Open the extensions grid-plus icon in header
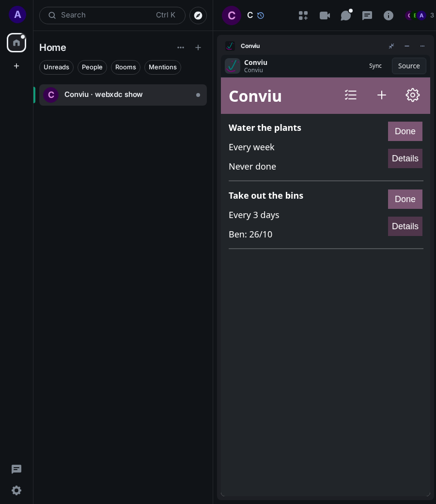This screenshot has height=504, width=436. (x=303, y=16)
